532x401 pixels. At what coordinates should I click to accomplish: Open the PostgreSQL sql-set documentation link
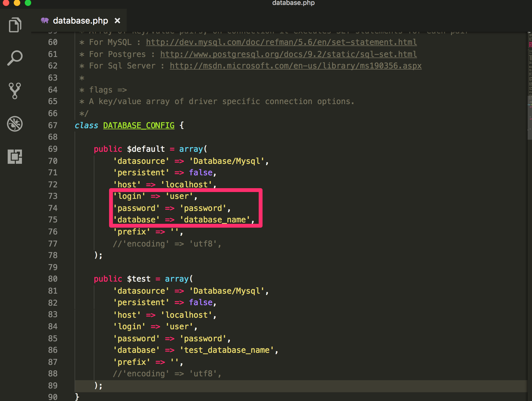coord(288,54)
